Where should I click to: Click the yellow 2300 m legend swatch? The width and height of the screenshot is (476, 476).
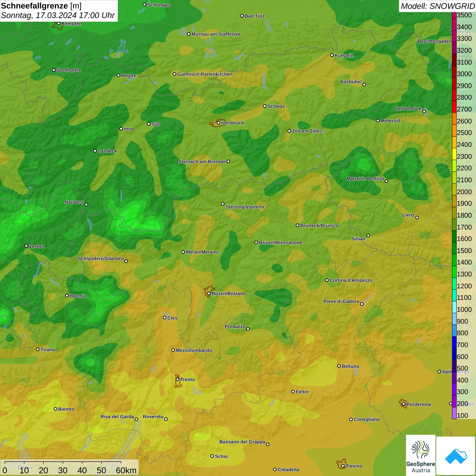tap(454, 154)
